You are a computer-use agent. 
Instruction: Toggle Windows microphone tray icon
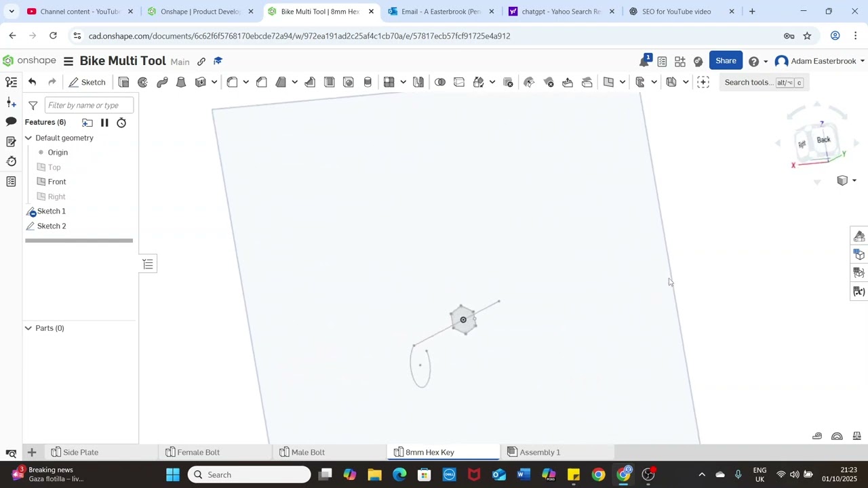click(x=738, y=474)
